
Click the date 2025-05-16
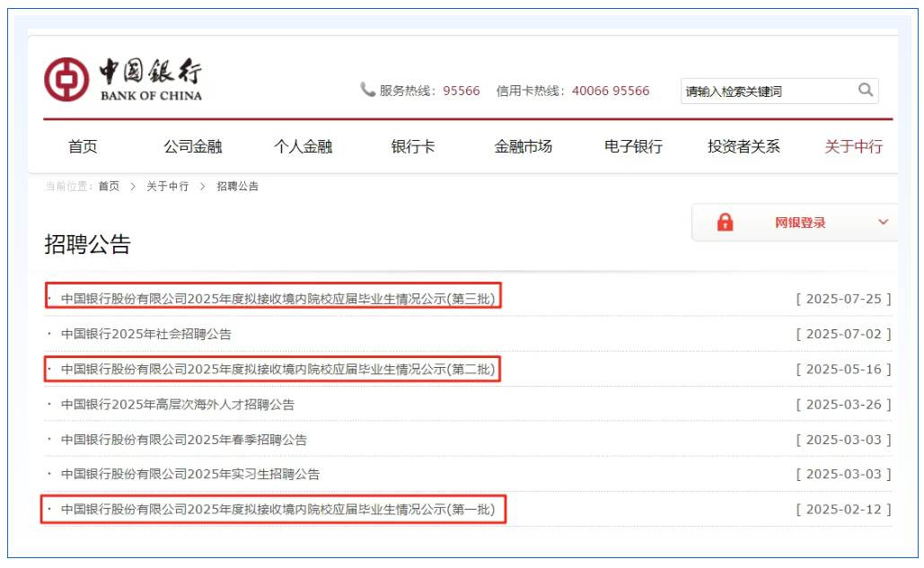(843, 370)
